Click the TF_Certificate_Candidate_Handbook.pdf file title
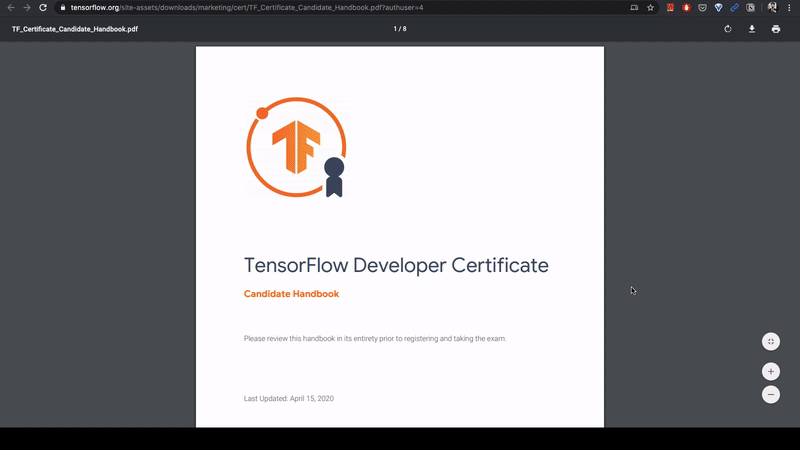Viewport: 800px width, 450px height. coord(75,29)
